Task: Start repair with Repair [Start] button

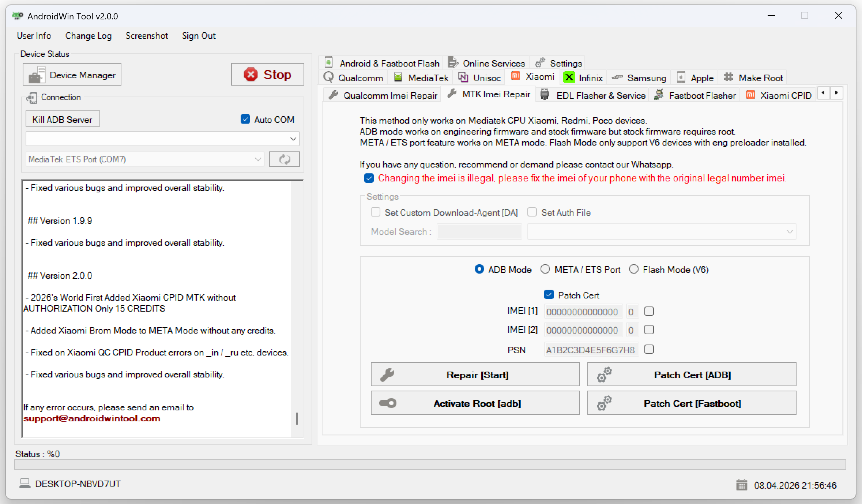Action: (475, 375)
